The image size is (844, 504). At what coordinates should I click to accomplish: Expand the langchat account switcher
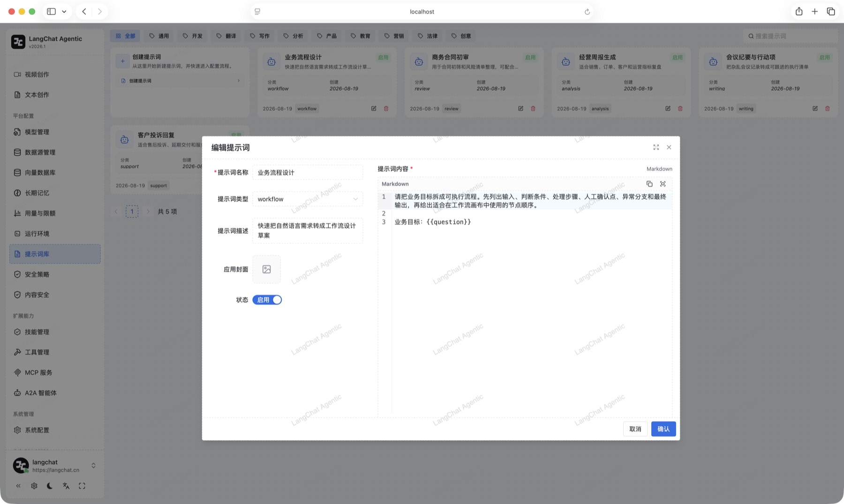93,465
